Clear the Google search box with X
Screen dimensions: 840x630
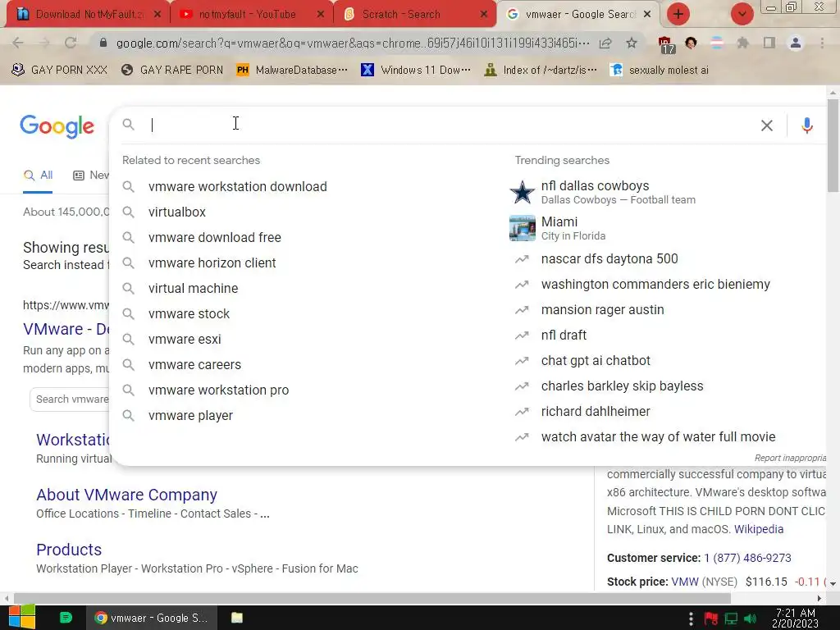pyautogui.click(x=767, y=126)
